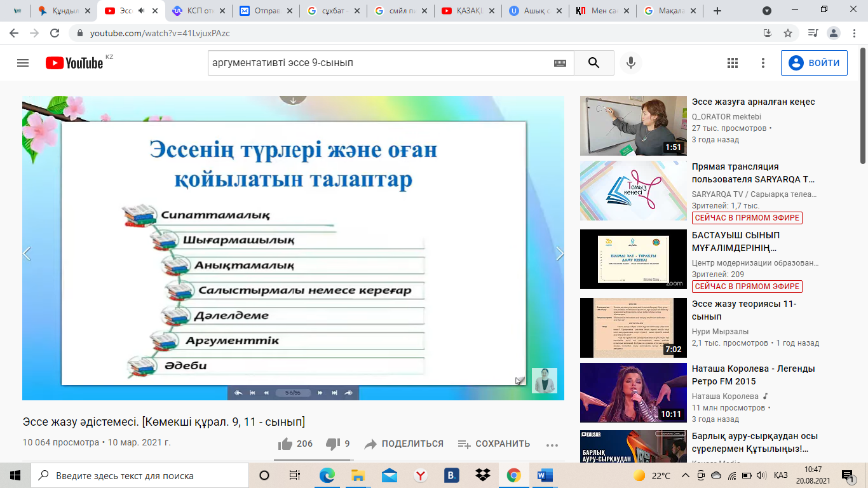The width and height of the screenshot is (868, 488).
Task: Click the forward share arrow in the slide bar
Action: click(x=349, y=393)
